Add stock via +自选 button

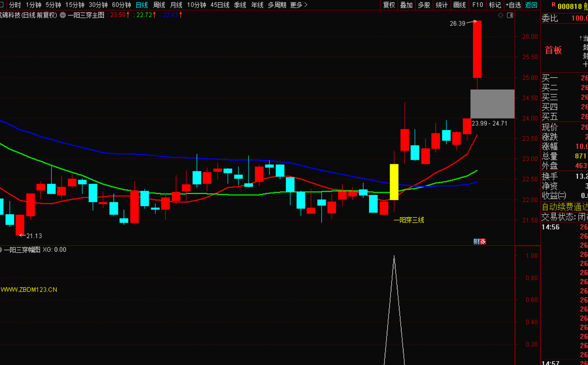(x=513, y=5)
